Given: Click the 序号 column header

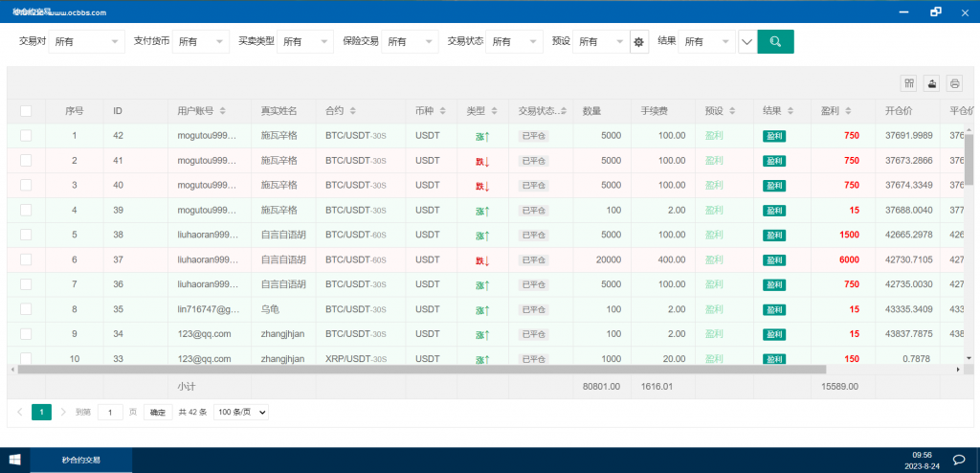Looking at the screenshot, I should pos(75,111).
